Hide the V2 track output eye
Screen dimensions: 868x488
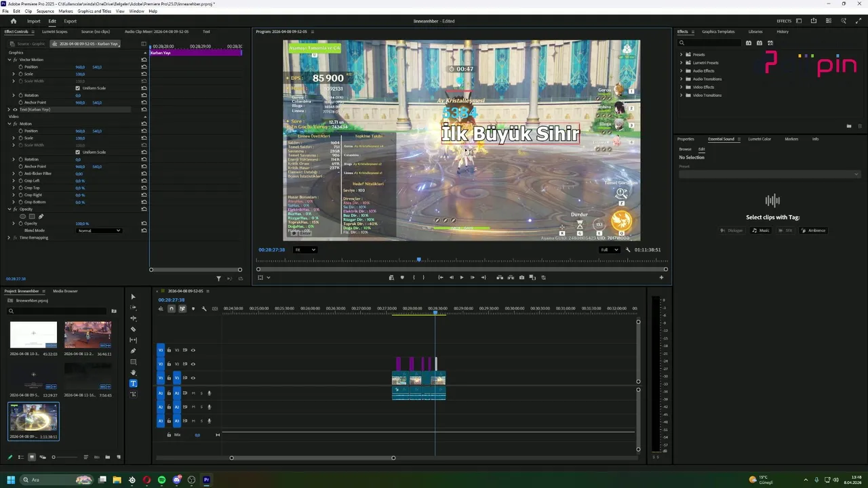click(193, 364)
